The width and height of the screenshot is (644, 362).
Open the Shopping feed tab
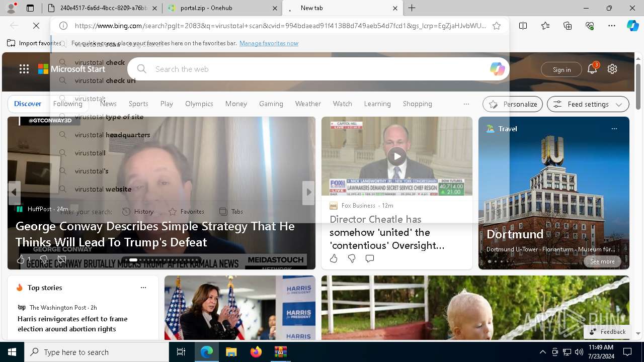(418, 104)
